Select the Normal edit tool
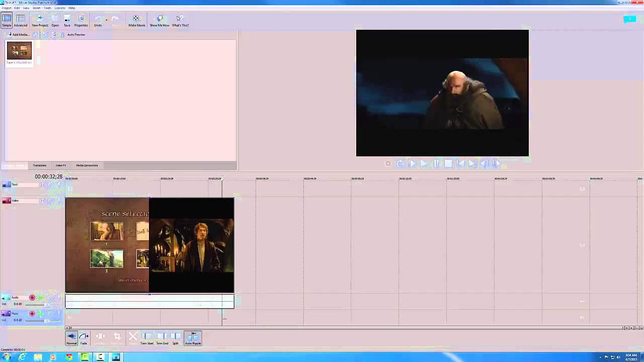 click(71, 338)
